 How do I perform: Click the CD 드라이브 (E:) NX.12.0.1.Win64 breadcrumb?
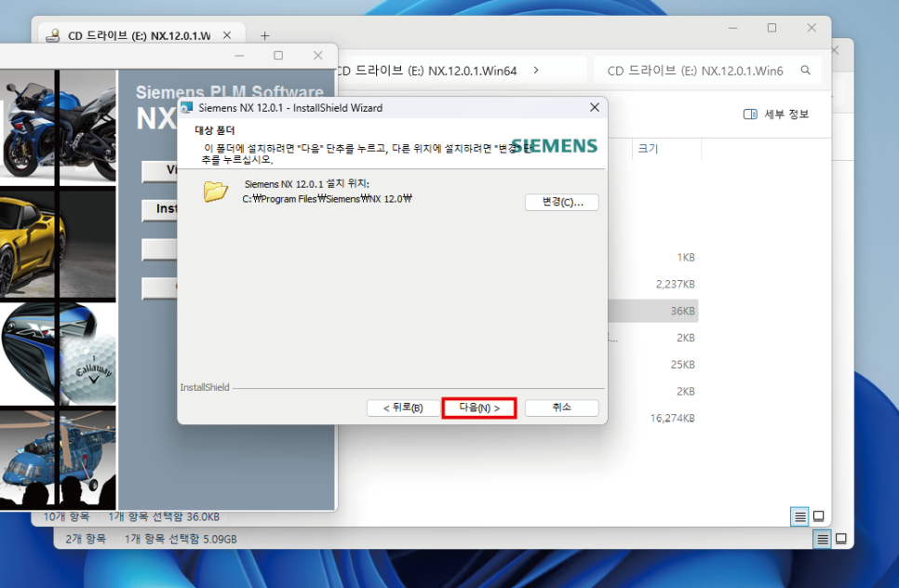[426, 71]
